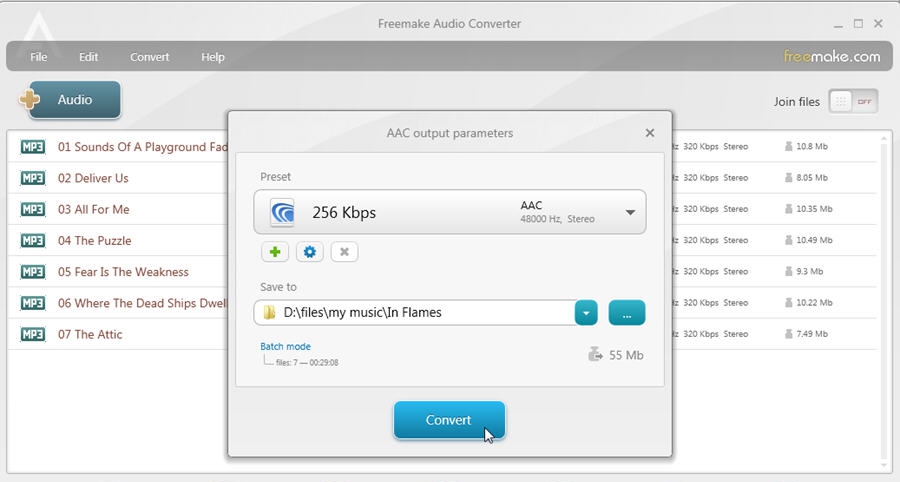Click the Save to path field
The width and height of the screenshot is (900, 482).
[x=414, y=313]
